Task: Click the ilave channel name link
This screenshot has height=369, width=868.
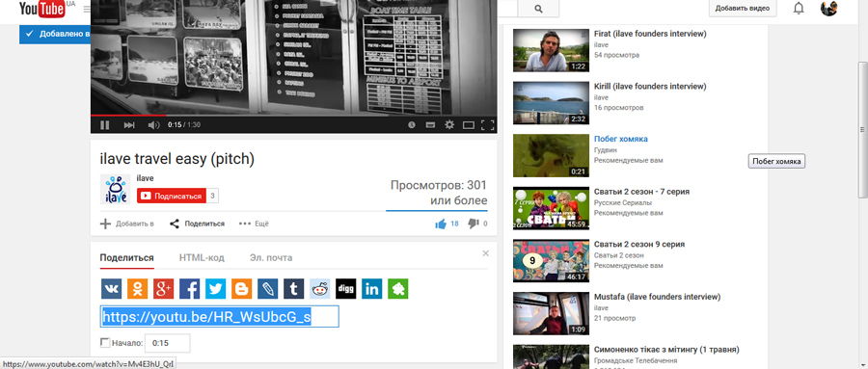Action: pyautogui.click(x=145, y=178)
